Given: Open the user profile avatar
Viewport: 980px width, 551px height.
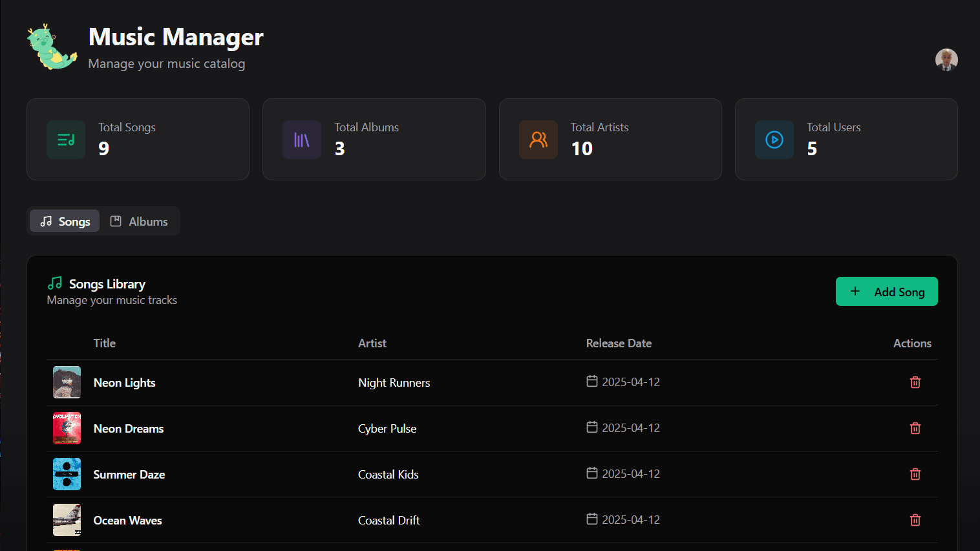Looking at the screenshot, I should click(946, 59).
